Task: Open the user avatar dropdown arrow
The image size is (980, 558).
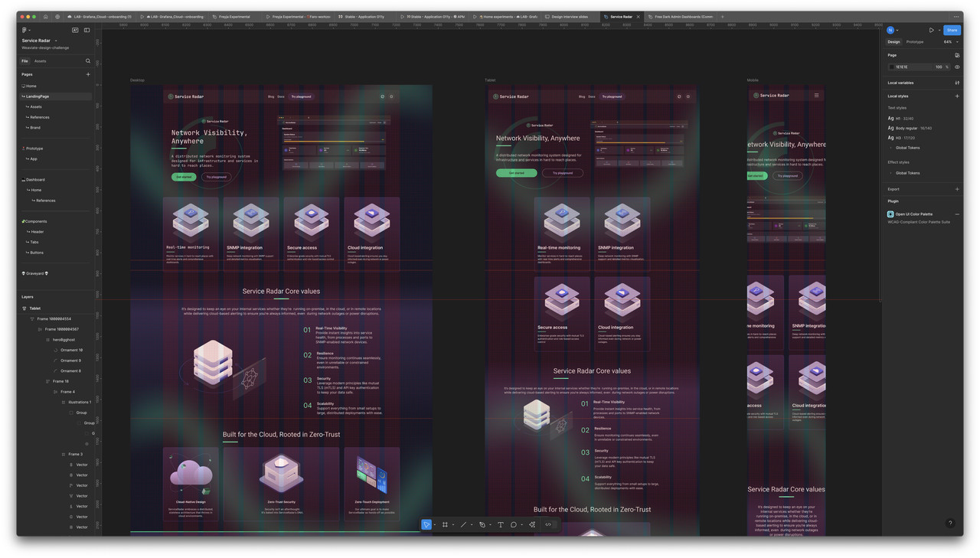Action: pyautogui.click(x=897, y=30)
